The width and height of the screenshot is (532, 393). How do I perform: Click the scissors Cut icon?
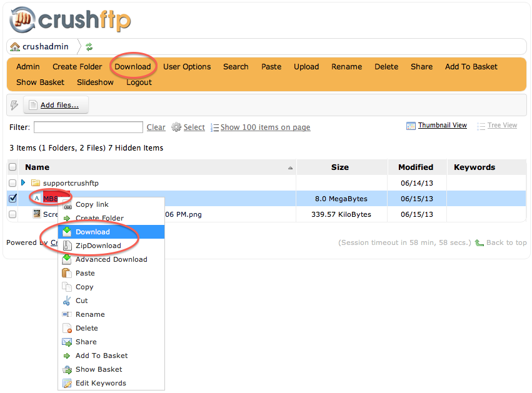click(x=67, y=301)
